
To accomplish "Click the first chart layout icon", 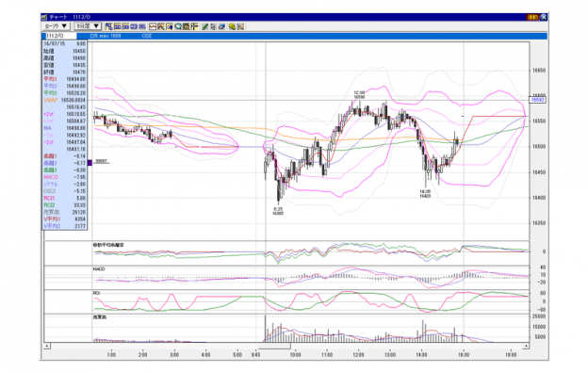I will click(108, 26).
